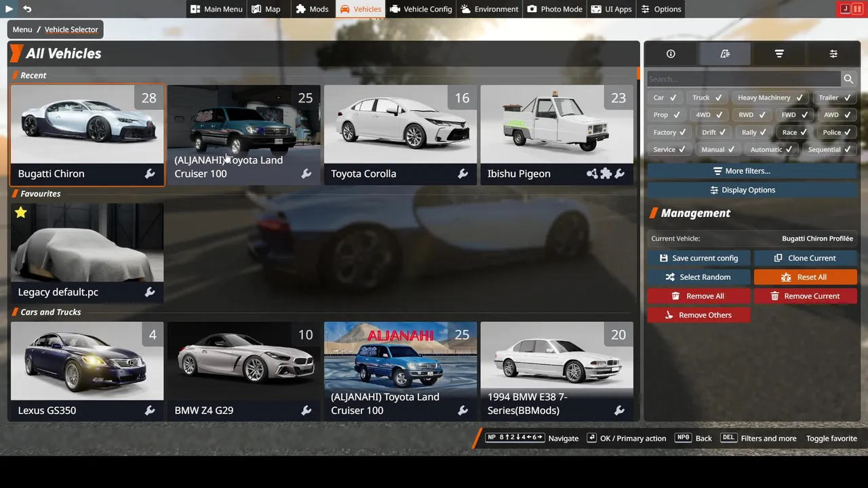The image size is (868, 488).
Task: Click wrench icon on Lexus GS350 card
Action: point(150,411)
